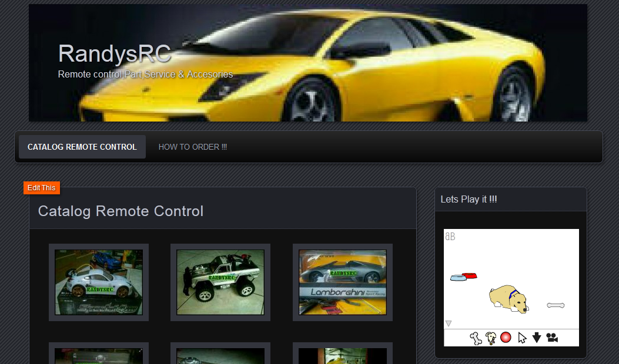619x364 pixels.
Task: Click the dog face icon in pet toolbar
Action: click(491, 338)
